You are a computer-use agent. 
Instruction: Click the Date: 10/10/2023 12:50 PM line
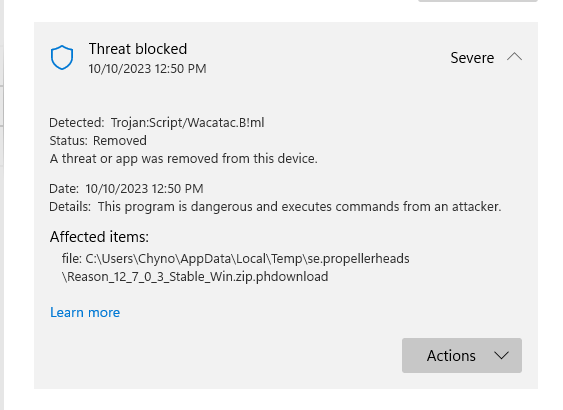tap(126, 188)
